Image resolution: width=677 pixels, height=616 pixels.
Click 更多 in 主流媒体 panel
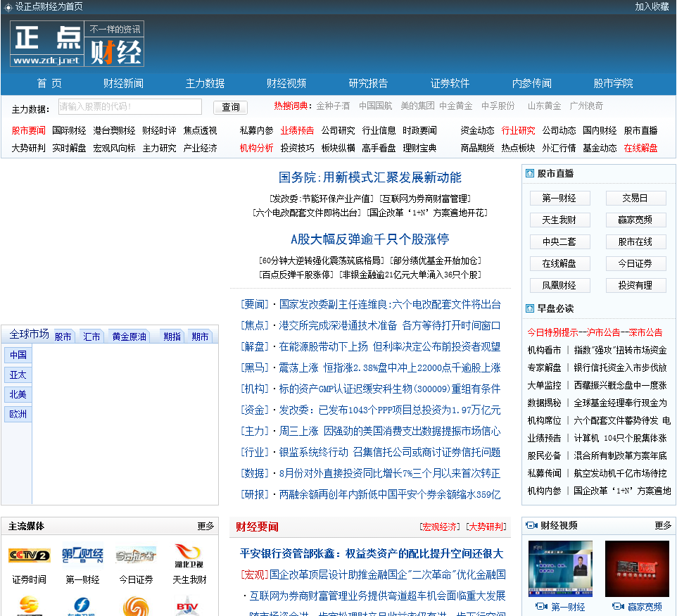(x=205, y=526)
